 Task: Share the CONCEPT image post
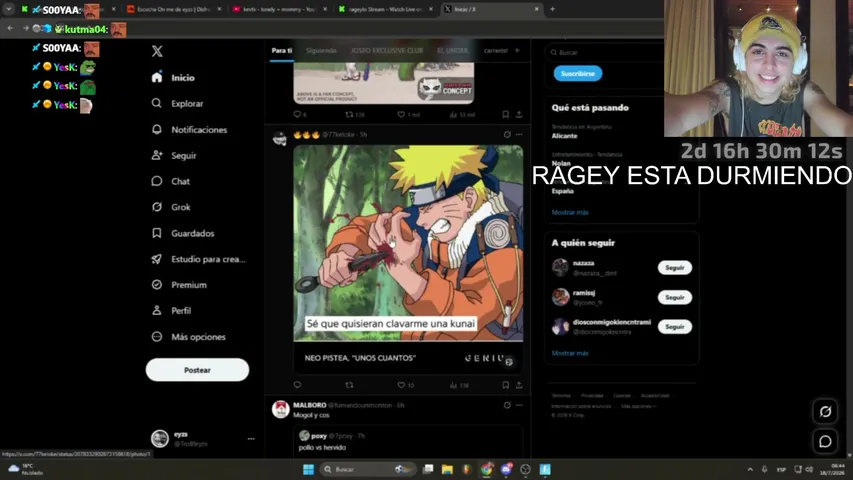coord(519,114)
